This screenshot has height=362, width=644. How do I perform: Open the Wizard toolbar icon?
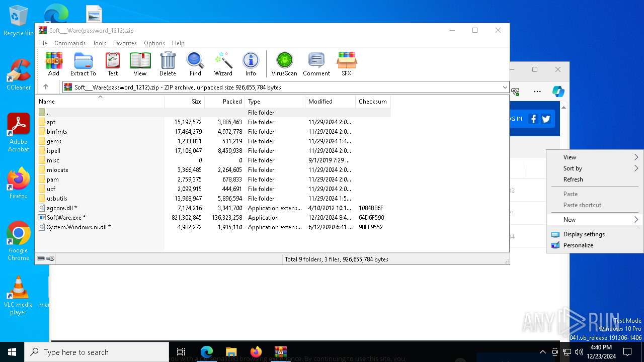[223, 64]
